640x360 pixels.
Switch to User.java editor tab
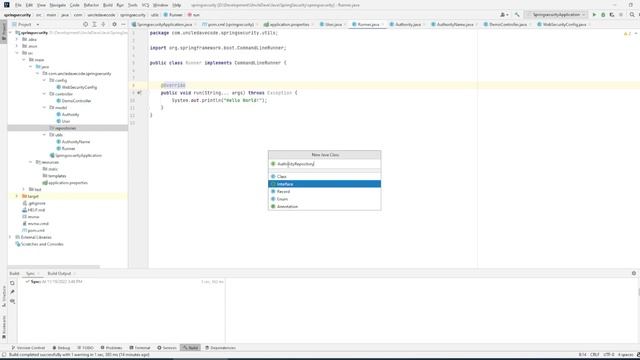pos(333,24)
